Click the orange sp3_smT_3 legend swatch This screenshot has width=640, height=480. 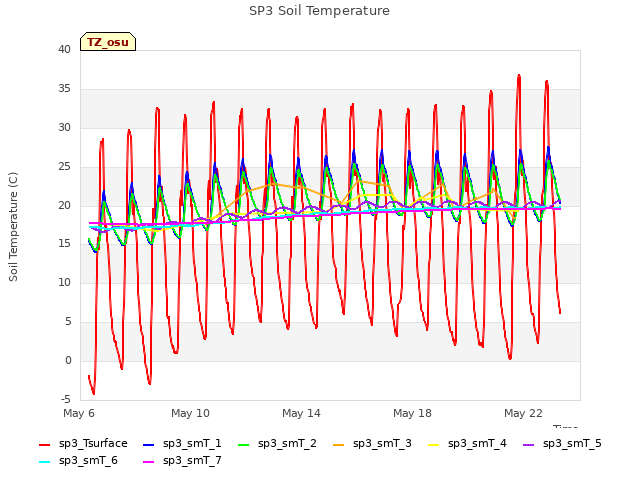point(339,444)
